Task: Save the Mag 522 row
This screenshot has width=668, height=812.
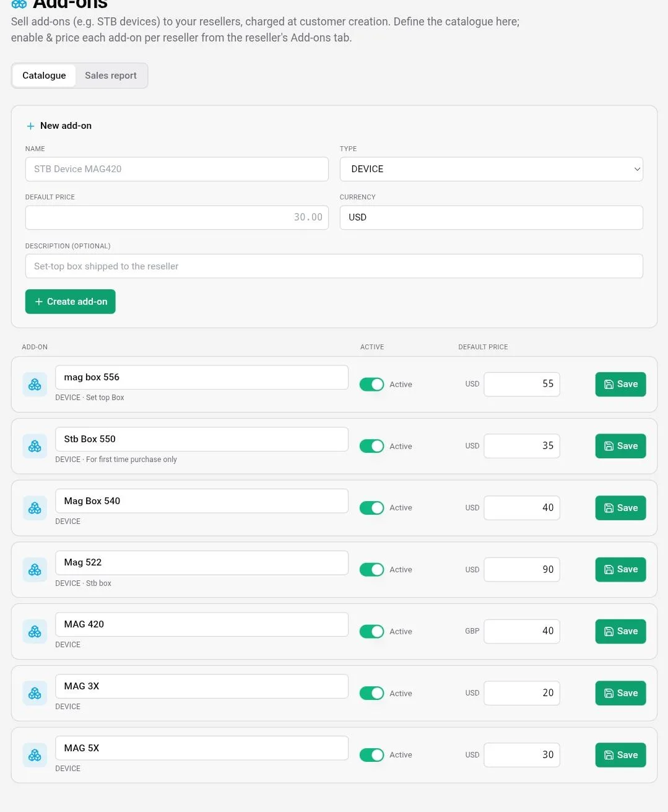Action: coord(620,569)
